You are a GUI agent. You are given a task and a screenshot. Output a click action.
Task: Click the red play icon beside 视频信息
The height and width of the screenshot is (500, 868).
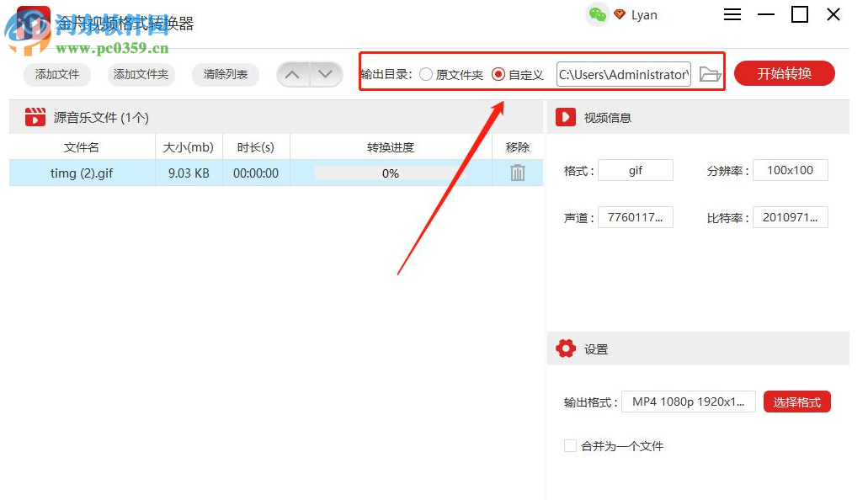(564, 116)
